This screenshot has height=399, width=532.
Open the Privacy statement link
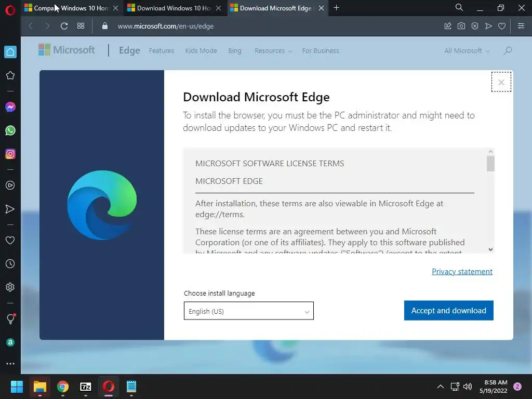pos(462,271)
